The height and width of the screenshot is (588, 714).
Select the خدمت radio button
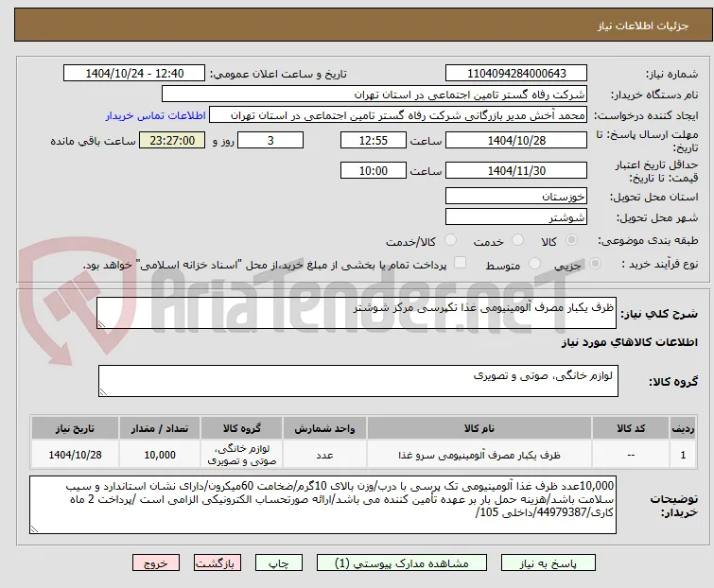tap(517, 240)
